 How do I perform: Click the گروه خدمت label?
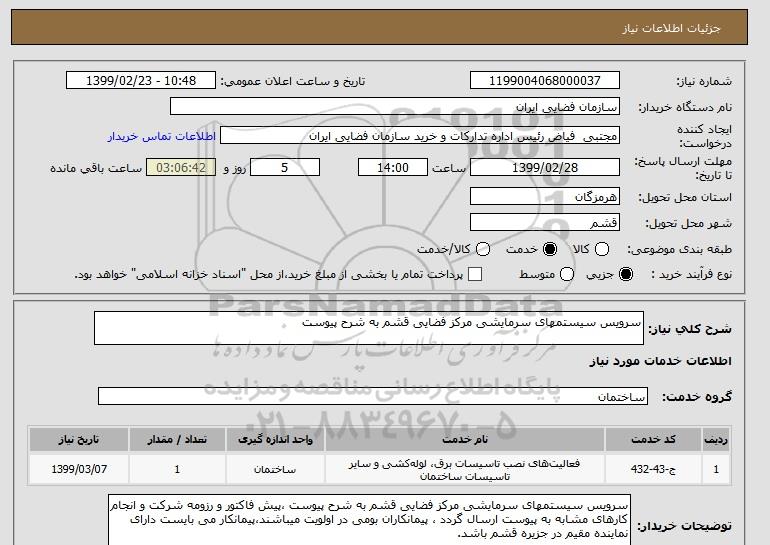click(697, 397)
